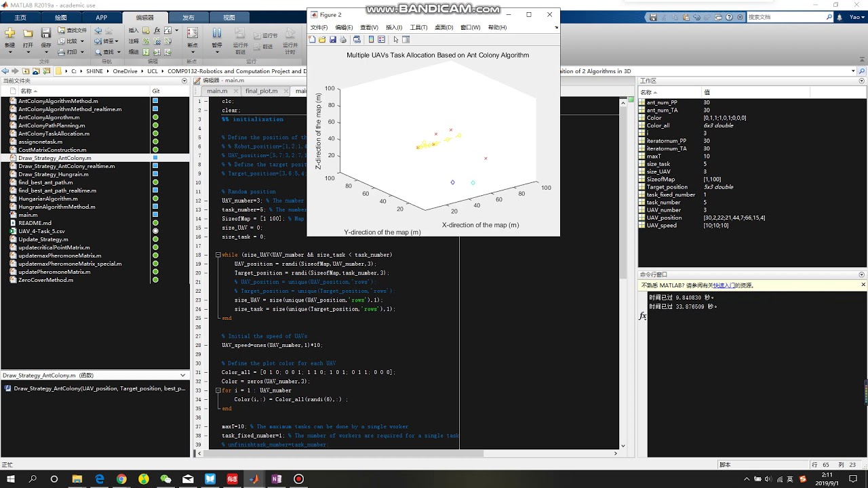Click the 搜索文档 search field
Screen dimensions: 868x488
[x=790, y=17]
